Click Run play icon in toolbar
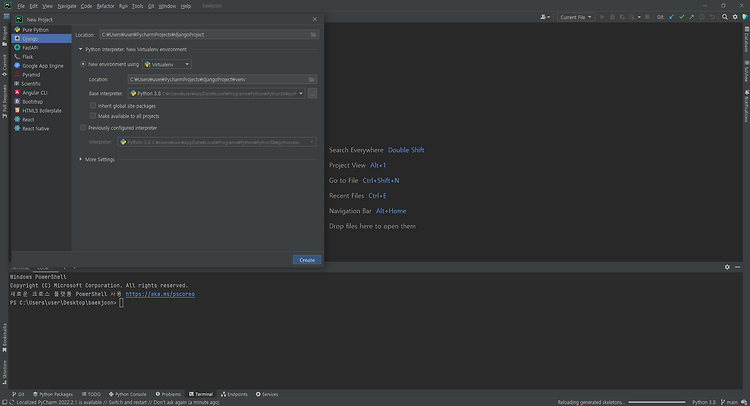The image size is (750, 406). pyautogui.click(x=602, y=17)
